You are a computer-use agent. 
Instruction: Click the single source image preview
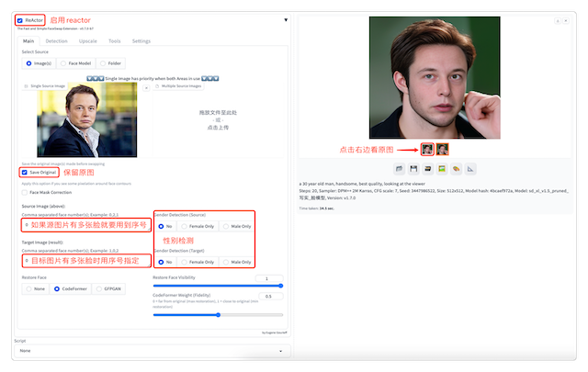(x=87, y=120)
